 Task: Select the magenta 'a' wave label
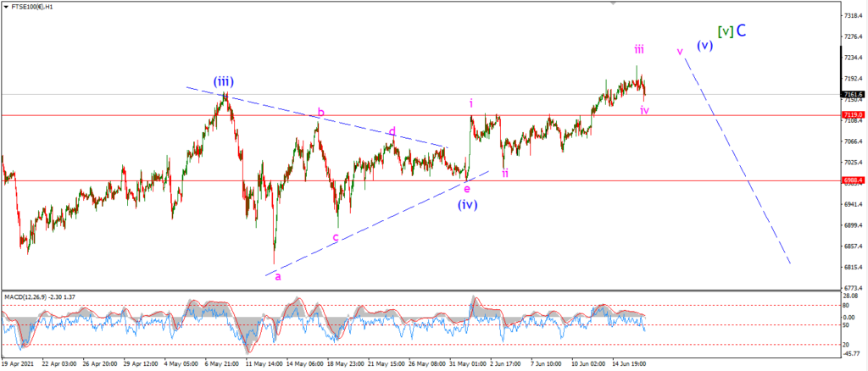[x=278, y=276]
